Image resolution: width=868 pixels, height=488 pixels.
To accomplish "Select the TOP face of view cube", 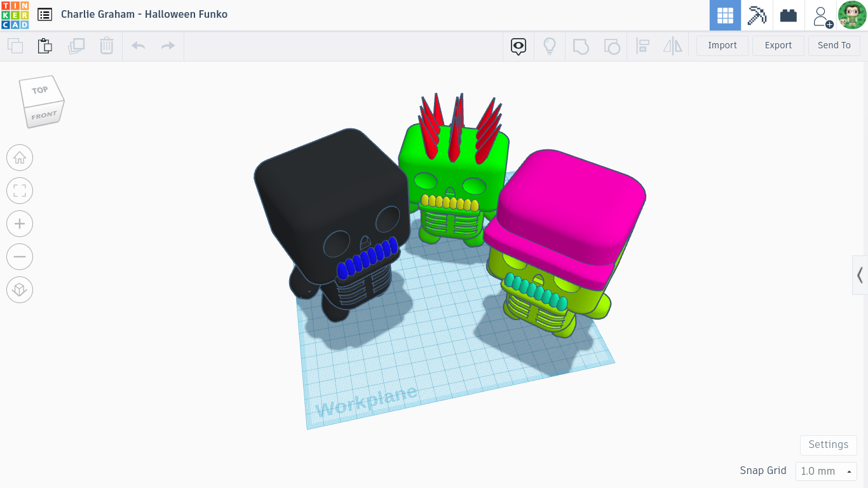I will tap(40, 90).
